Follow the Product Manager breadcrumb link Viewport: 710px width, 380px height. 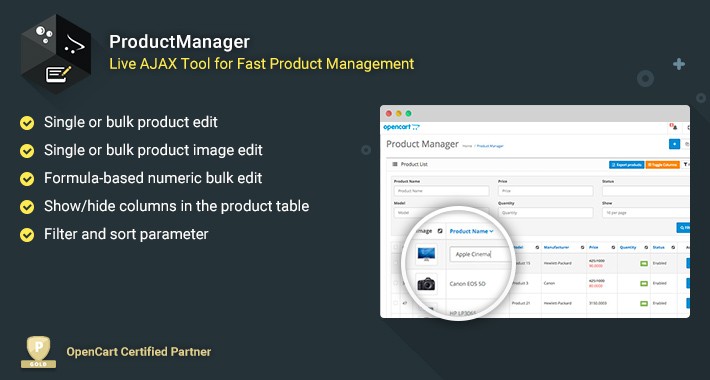click(490, 146)
